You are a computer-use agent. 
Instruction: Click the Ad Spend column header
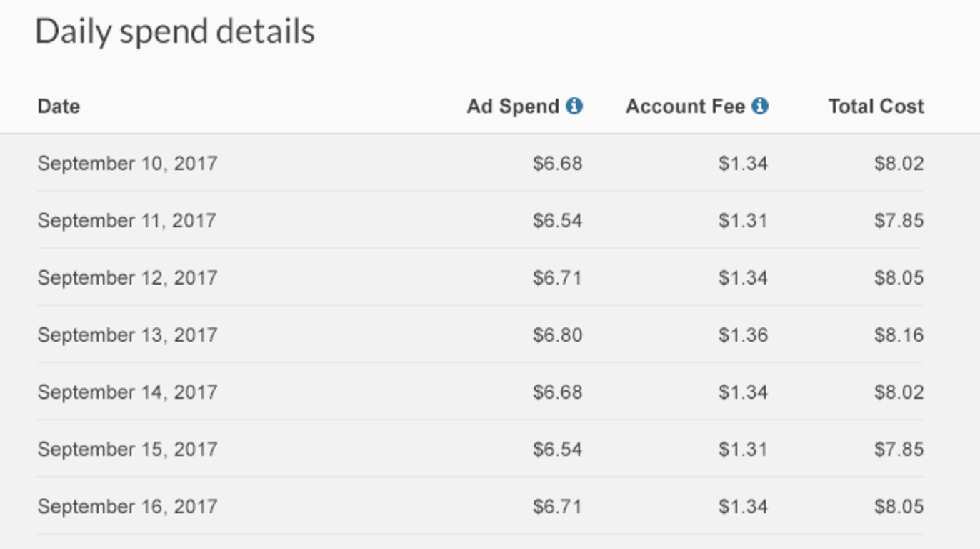(x=513, y=107)
